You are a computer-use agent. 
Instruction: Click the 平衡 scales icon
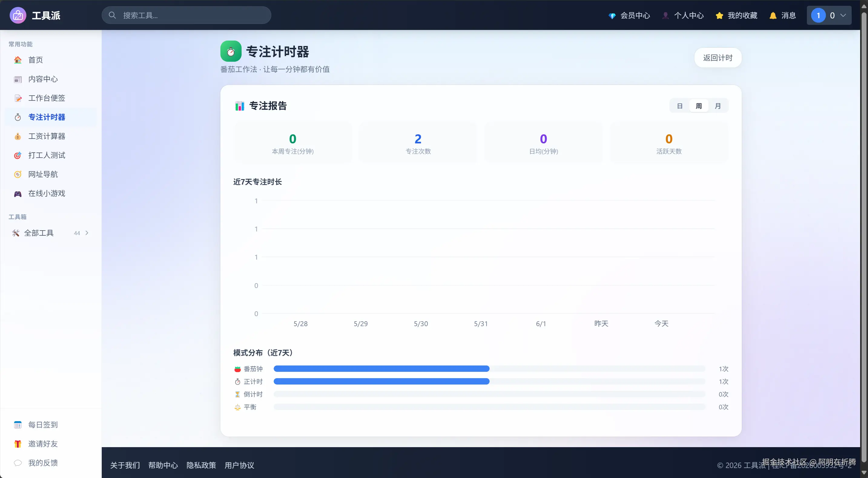(x=238, y=407)
